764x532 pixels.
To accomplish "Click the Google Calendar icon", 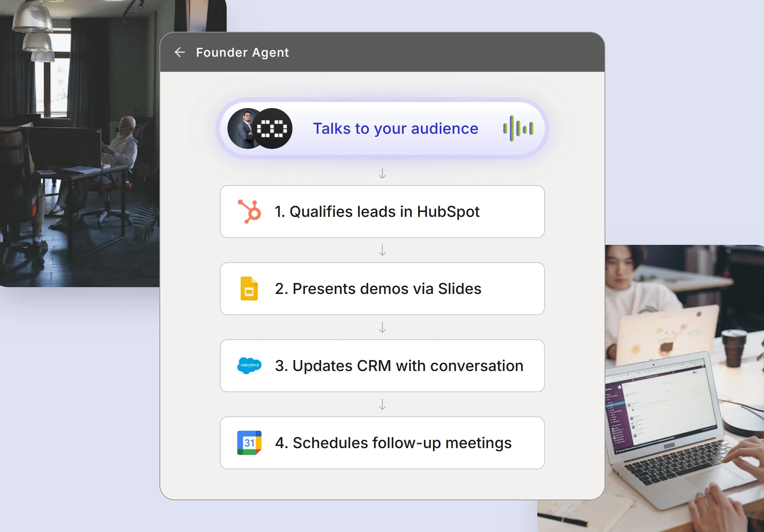I will (x=249, y=443).
